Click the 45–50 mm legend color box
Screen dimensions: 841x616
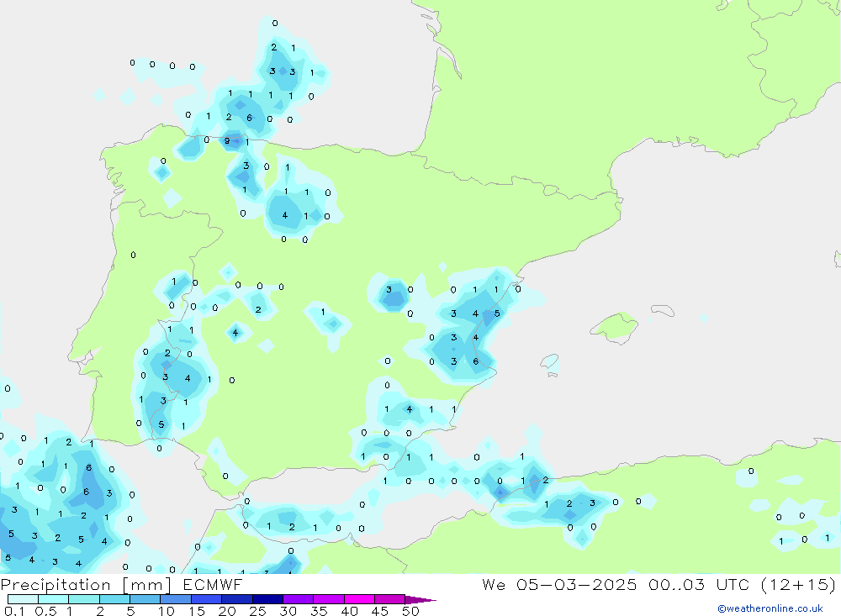(390, 599)
